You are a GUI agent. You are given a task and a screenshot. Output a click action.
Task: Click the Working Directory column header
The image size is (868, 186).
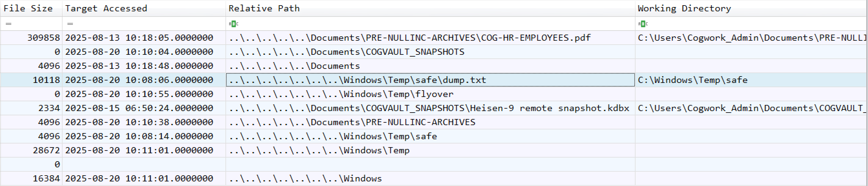tap(684, 9)
